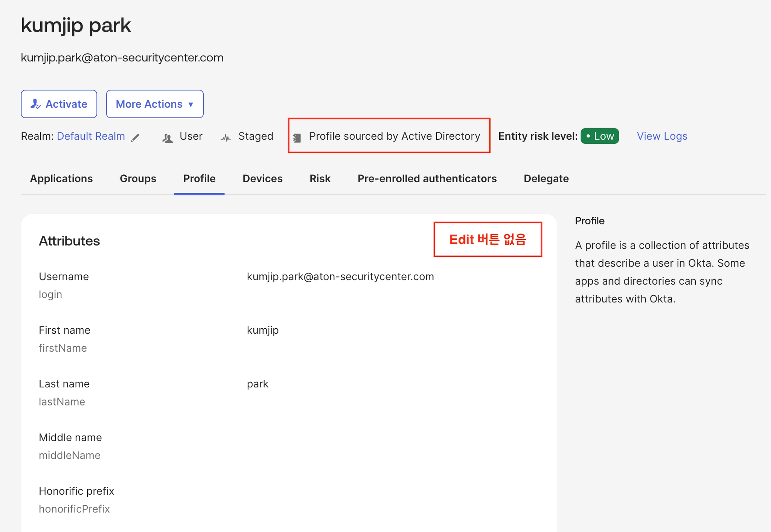Click the User type icon
This screenshot has width=771, height=532.
pyautogui.click(x=168, y=138)
